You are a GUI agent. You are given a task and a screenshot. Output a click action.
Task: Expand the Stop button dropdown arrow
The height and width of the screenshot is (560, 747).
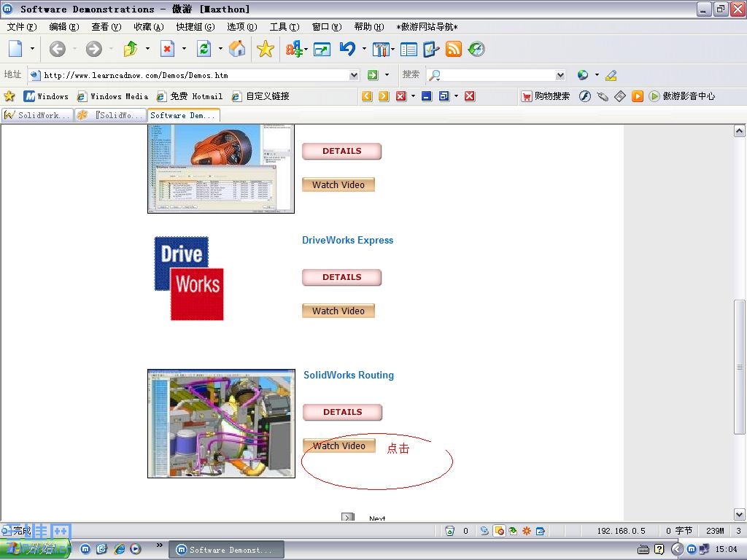point(184,49)
